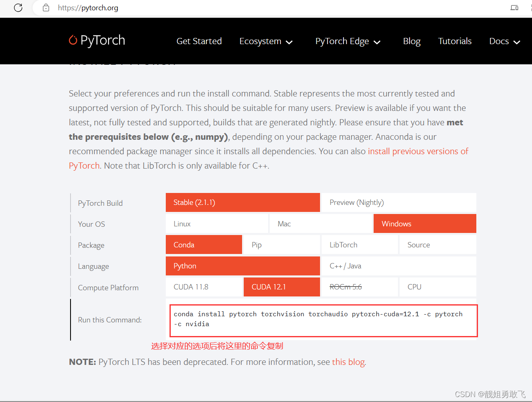Screen dimensions: 532x402
Task: Open the PyTorch Edge dropdown menu
Action: tap(342, 41)
